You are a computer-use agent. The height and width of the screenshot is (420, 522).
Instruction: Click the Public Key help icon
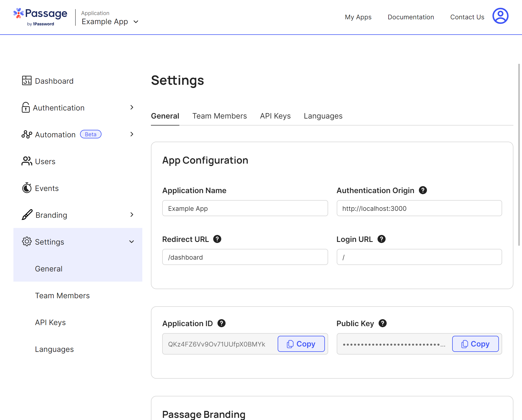point(383,323)
